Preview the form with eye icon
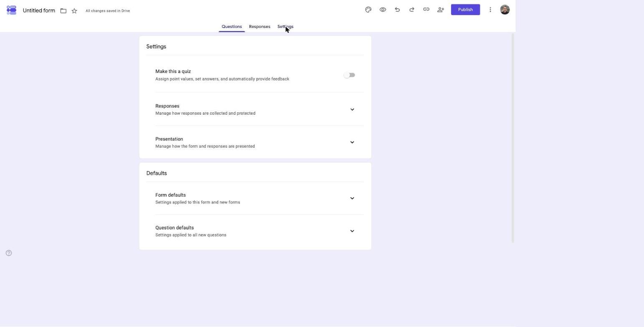 pos(383,10)
